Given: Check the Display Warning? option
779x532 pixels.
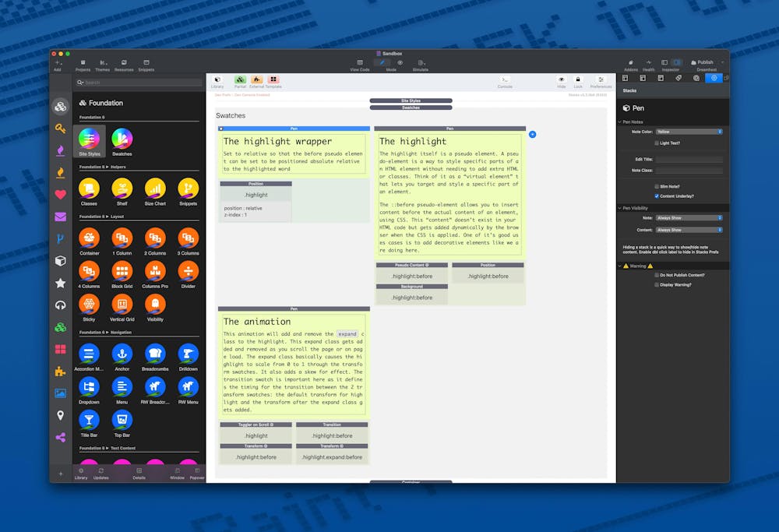Looking at the screenshot, I should tap(657, 284).
